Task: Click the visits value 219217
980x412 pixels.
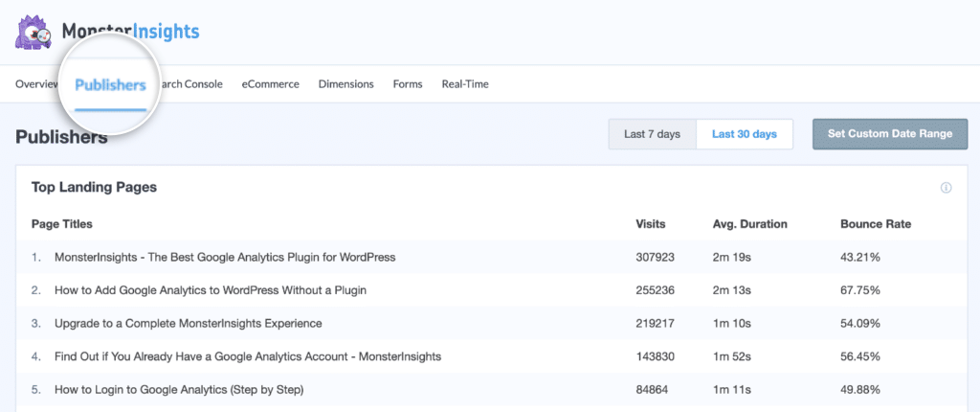Action: [x=655, y=323]
